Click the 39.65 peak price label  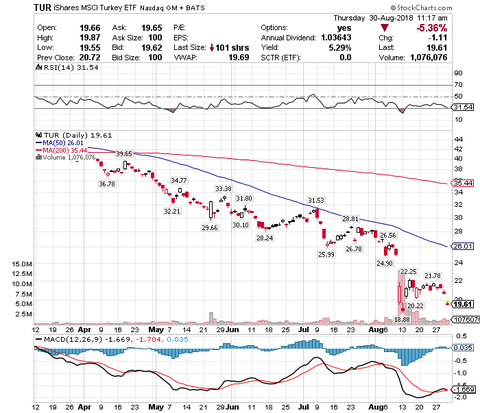click(124, 154)
